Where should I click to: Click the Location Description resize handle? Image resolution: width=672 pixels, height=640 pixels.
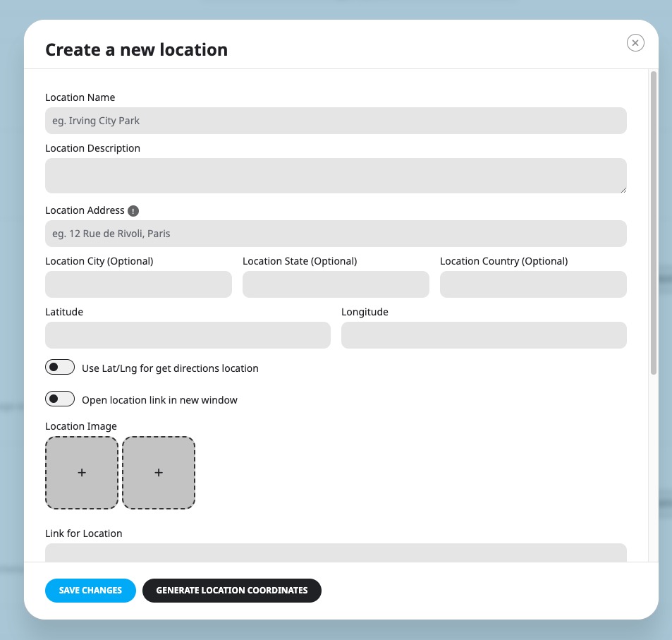tap(623, 189)
